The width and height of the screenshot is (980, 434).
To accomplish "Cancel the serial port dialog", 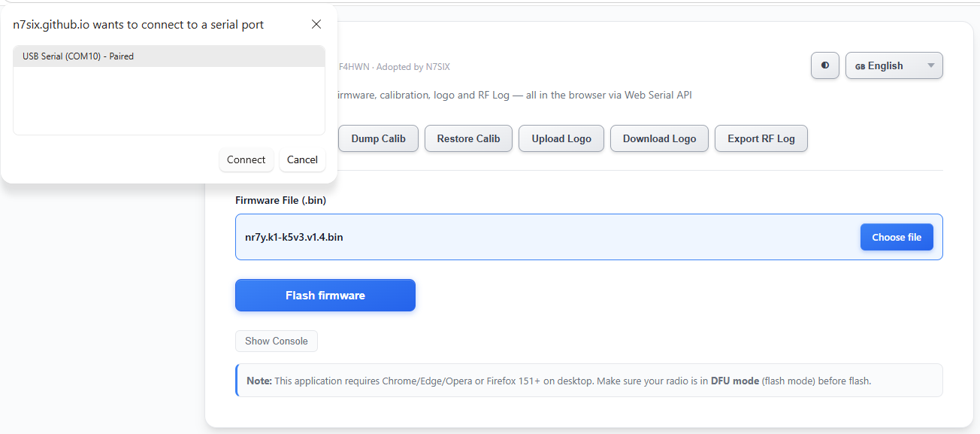I will coord(302,159).
